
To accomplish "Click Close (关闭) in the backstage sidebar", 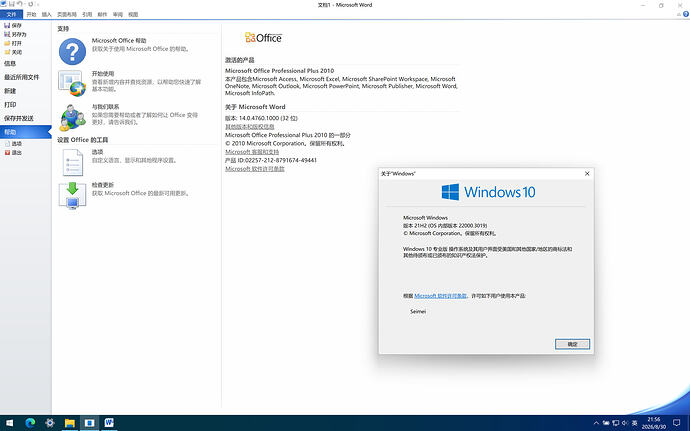I will tap(13, 52).
